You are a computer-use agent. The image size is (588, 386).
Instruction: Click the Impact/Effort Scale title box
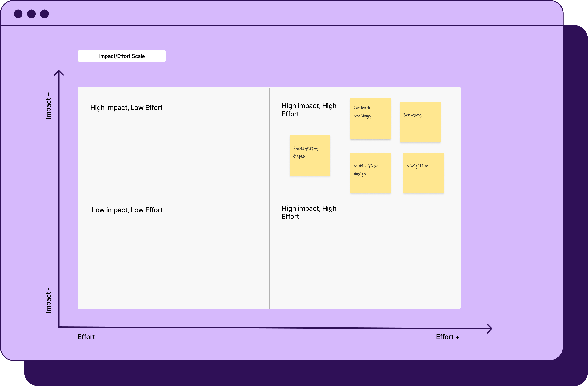click(x=121, y=56)
